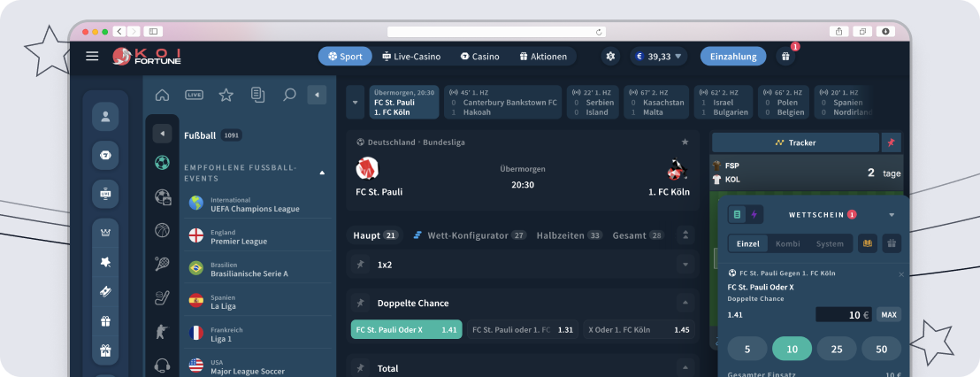Click the Tracker button
The width and height of the screenshot is (980, 377).
pos(796,142)
